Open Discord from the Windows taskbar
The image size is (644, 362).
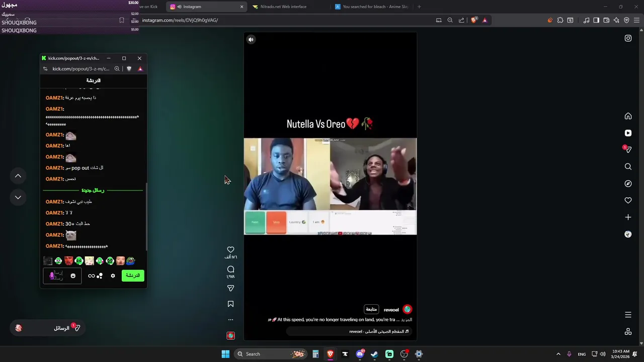360,354
